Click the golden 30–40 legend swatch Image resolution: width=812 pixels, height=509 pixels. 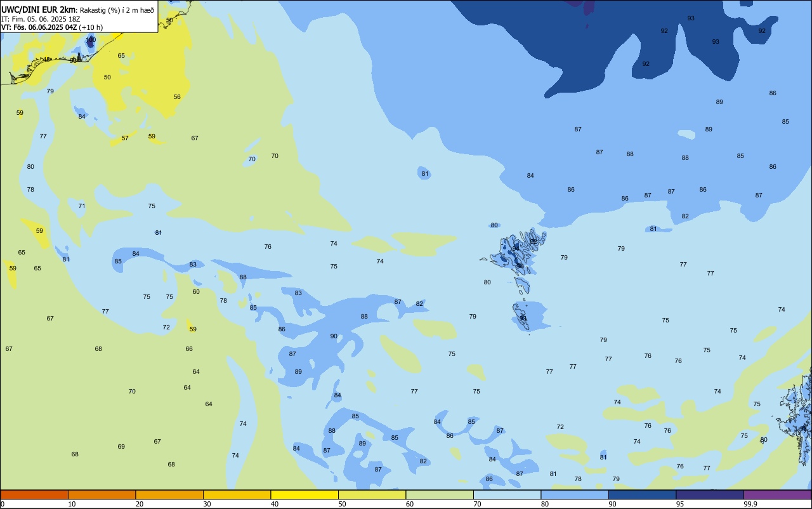click(x=237, y=494)
